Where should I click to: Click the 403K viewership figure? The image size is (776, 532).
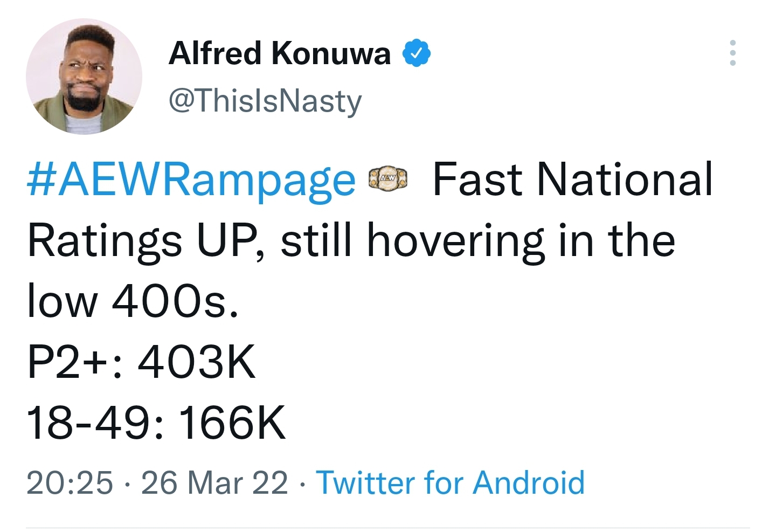point(197,362)
